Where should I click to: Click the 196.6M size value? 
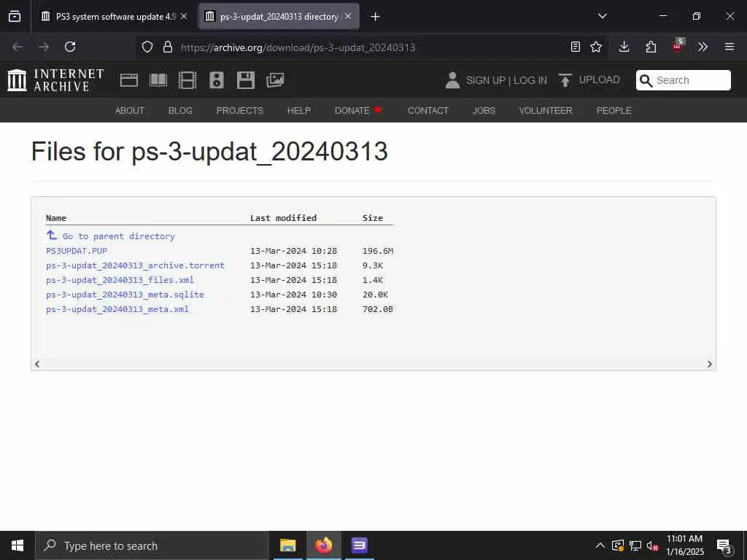[378, 251]
